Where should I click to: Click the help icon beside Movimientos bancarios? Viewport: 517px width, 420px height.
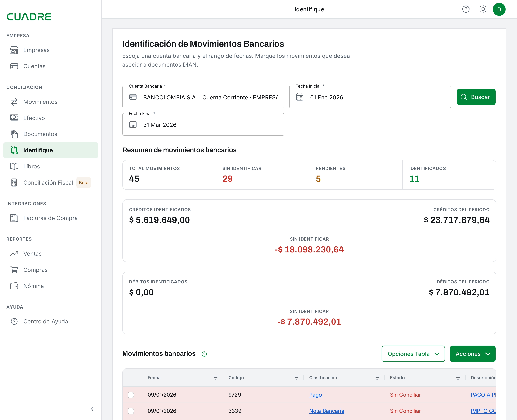point(204,354)
